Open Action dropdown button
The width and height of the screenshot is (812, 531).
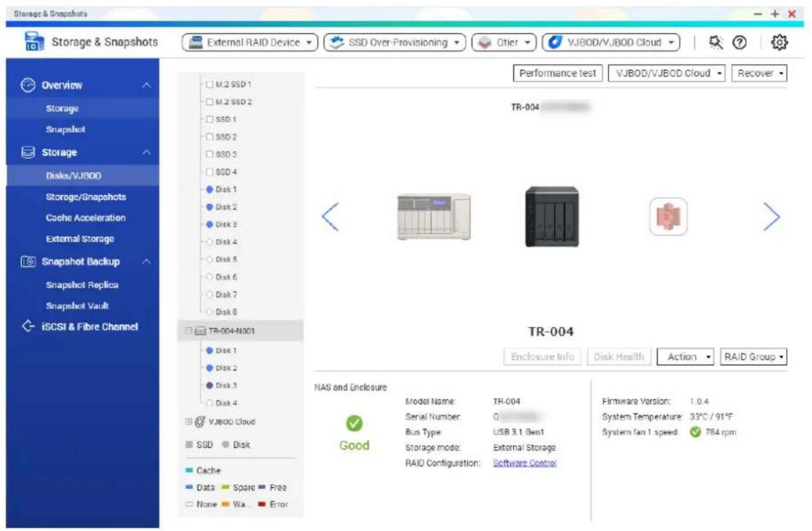tap(686, 357)
